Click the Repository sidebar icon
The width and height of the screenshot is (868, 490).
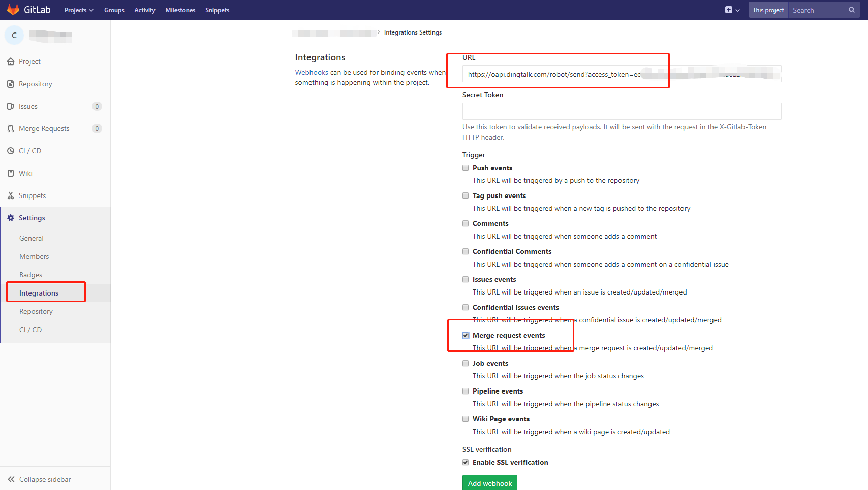click(11, 84)
